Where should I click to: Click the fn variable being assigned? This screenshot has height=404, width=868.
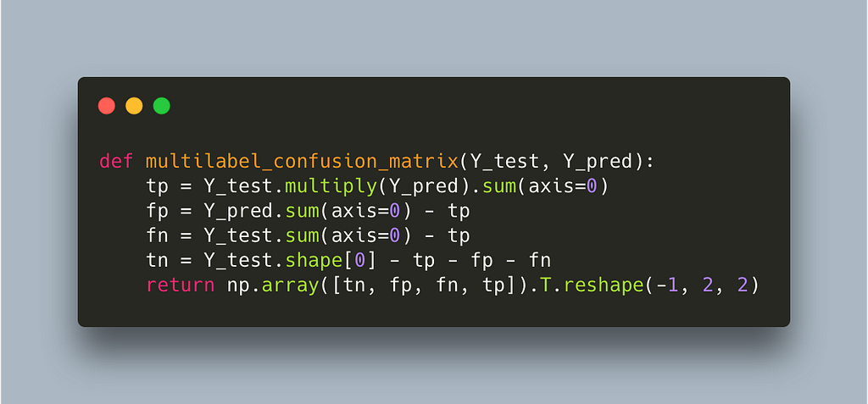[x=157, y=235]
